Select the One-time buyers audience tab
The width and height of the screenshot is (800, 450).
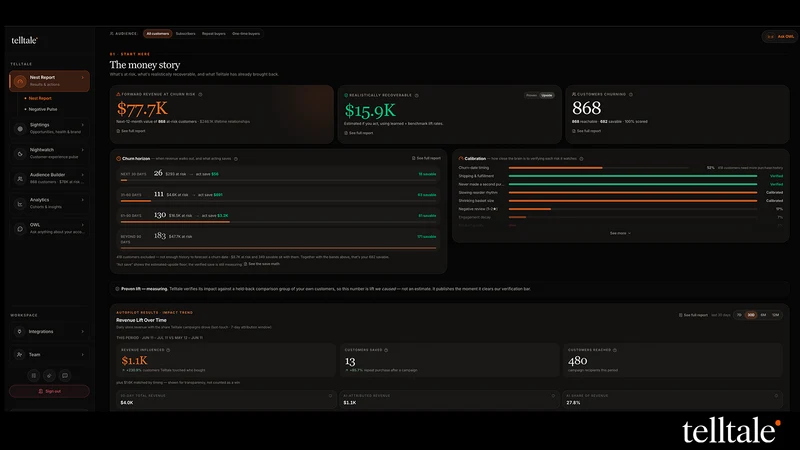click(x=246, y=34)
